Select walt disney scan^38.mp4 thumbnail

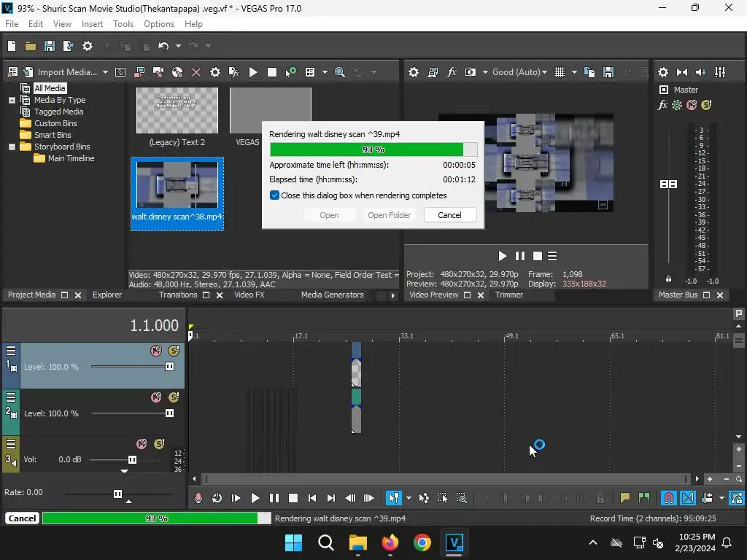[x=177, y=194]
